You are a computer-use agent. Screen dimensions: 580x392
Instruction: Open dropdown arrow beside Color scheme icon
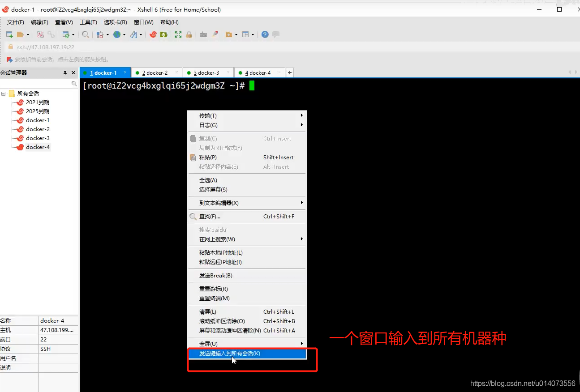[x=107, y=34]
